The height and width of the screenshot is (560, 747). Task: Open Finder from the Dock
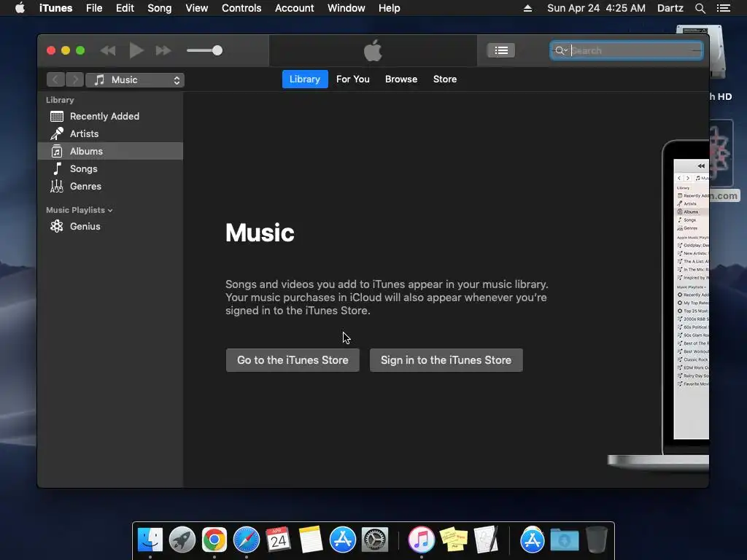click(150, 540)
